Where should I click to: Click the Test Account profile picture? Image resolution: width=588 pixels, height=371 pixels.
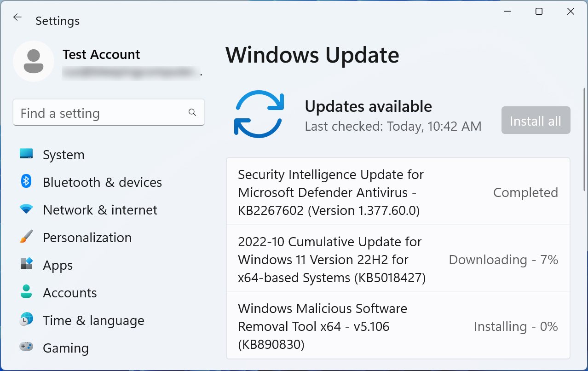[34, 61]
